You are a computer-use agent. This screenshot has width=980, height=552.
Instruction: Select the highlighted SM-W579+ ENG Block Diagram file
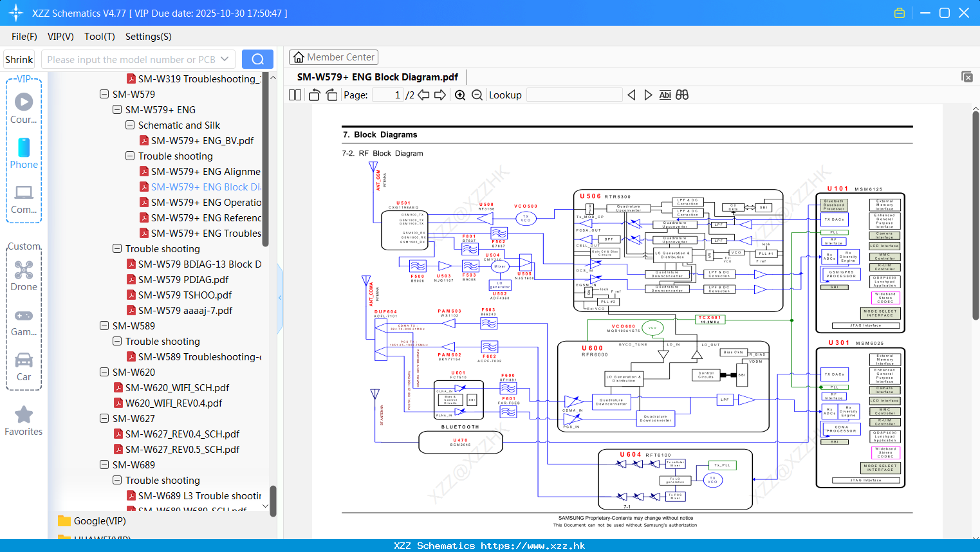pos(200,187)
